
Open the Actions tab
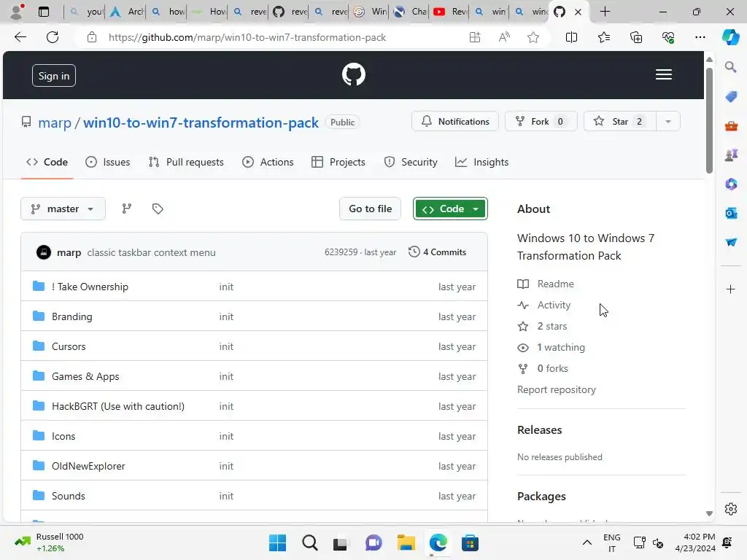point(268,162)
